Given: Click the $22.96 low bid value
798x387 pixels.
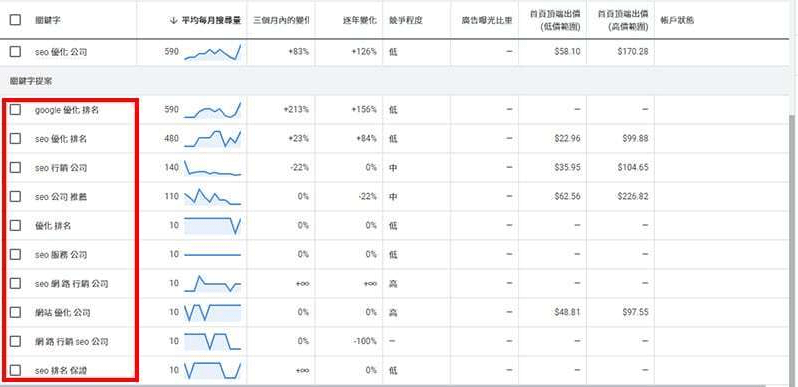Looking at the screenshot, I should click(568, 139).
